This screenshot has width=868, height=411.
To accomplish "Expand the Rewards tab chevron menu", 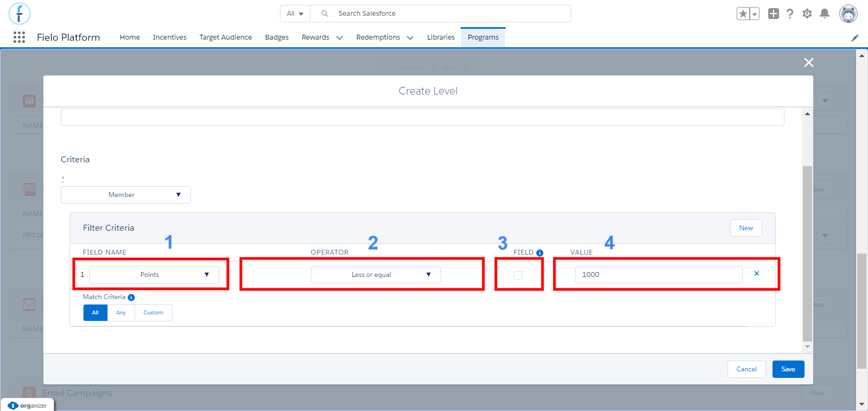I will pos(340,38).
